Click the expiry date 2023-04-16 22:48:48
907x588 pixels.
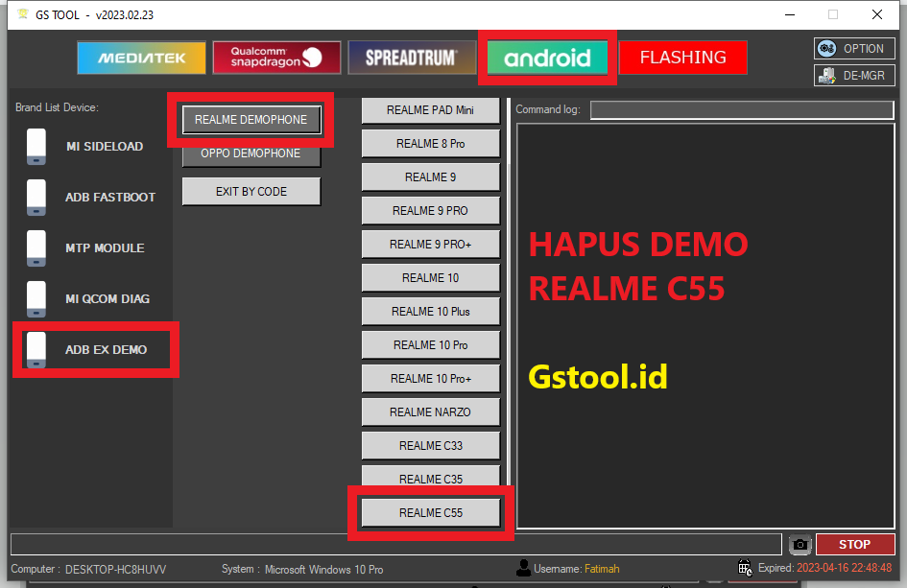(x=844, y=568)
